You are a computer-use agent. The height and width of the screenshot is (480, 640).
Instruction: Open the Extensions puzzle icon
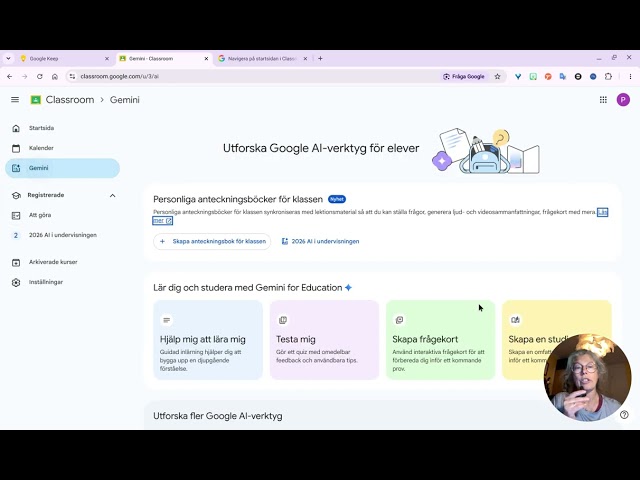pyautogui.click(x=608, y=76)
